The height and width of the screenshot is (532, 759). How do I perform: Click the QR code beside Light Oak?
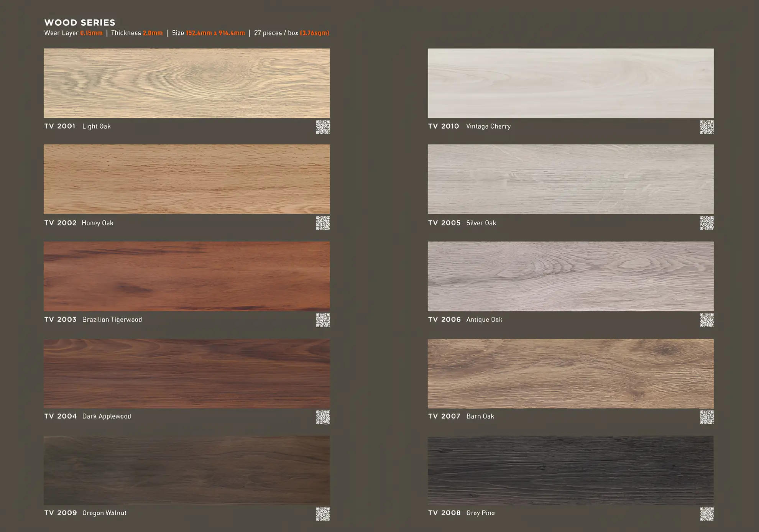coord(323,127)
